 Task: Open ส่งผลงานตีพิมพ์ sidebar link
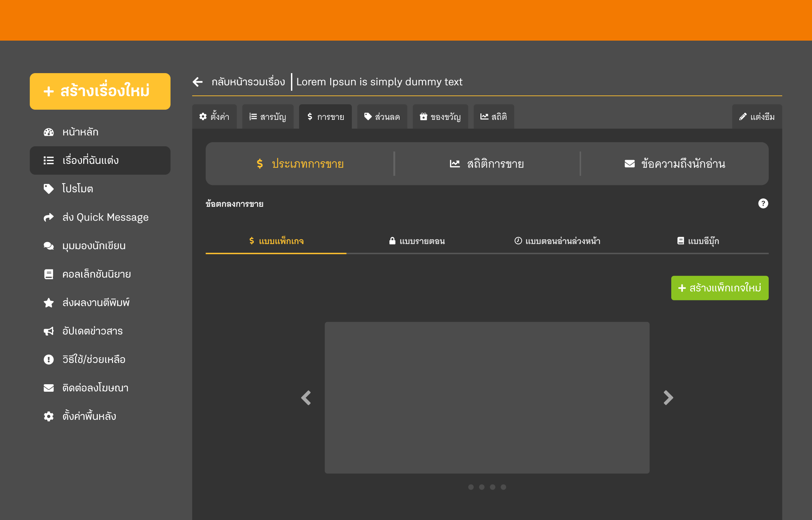(100, 303)
